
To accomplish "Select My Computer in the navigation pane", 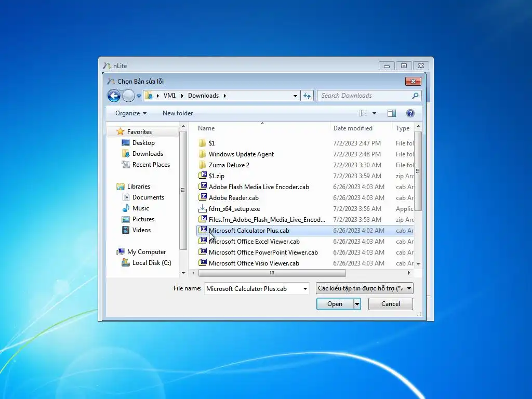I will [146, 252].
